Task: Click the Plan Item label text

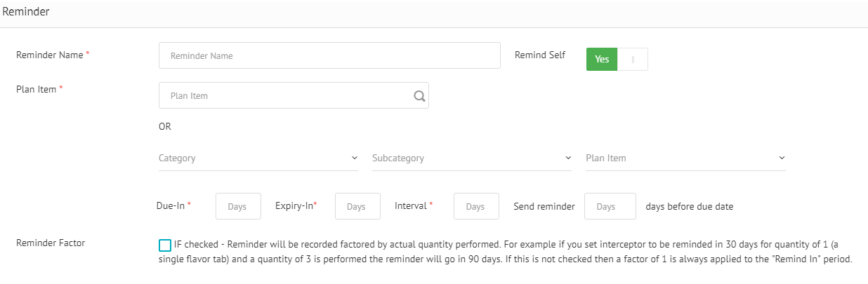Action: coord(36,89)
